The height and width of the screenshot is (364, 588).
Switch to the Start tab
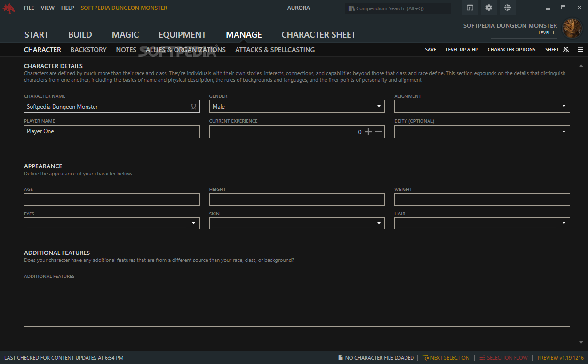[x=36, y=35]
